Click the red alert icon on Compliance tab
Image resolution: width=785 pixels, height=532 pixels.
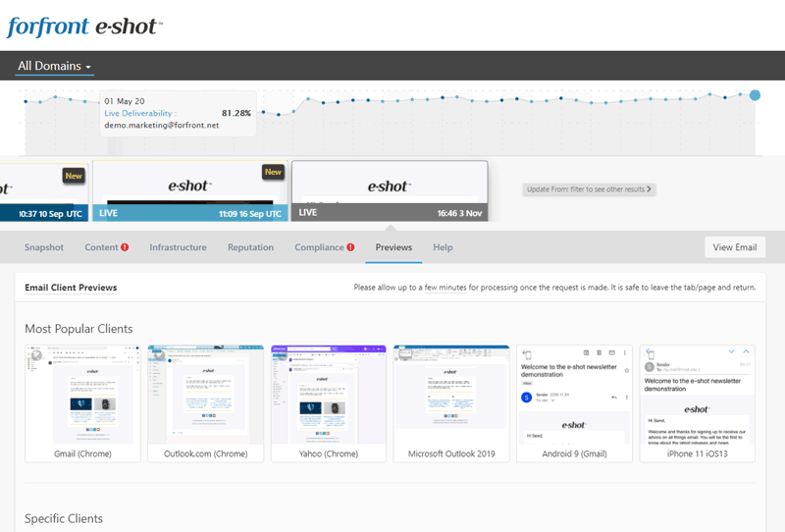[x=350, y=247]
